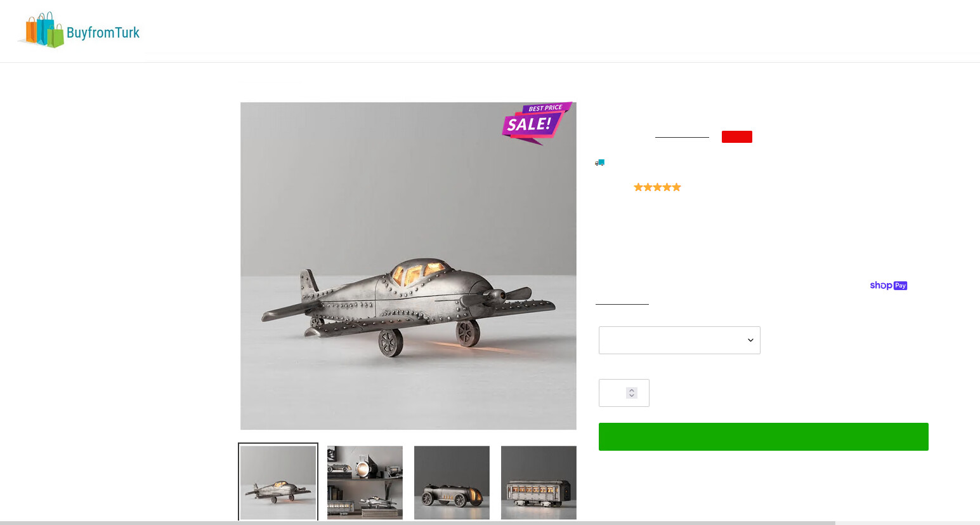The height and width of the screenshot is (525, 980).
Task: Click the BuyfromTurk site name text
Action: (x=103, y=32)
